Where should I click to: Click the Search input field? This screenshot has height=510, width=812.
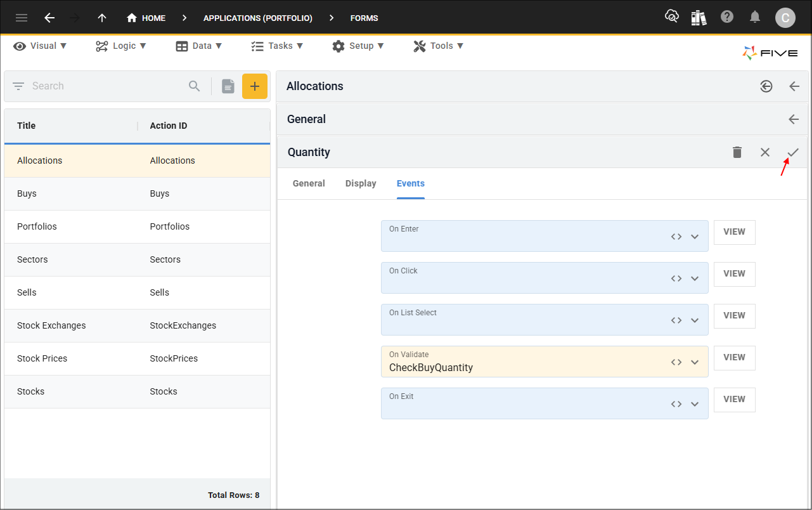click(105, 86)
